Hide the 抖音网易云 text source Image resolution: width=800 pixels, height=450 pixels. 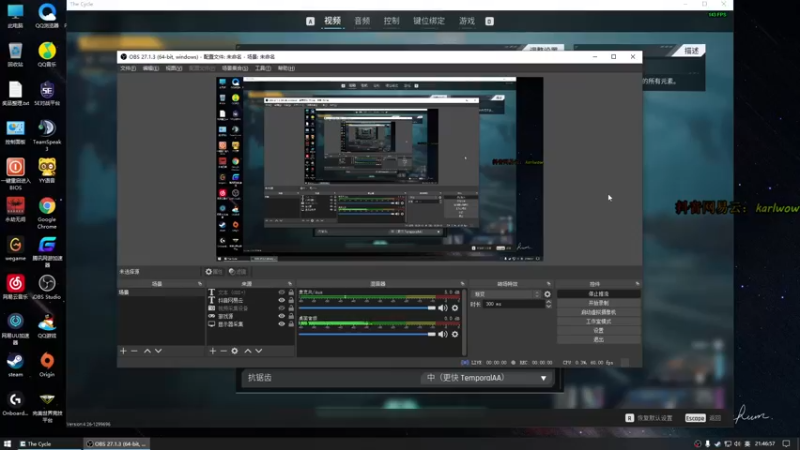pyautogui.click(x=281, y=301)
